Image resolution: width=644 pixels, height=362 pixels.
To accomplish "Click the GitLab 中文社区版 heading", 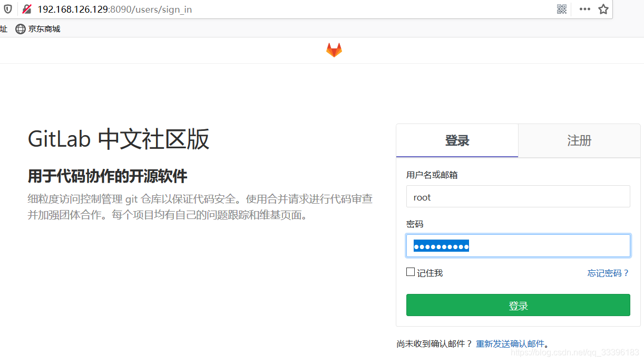I will click(119, 139).
